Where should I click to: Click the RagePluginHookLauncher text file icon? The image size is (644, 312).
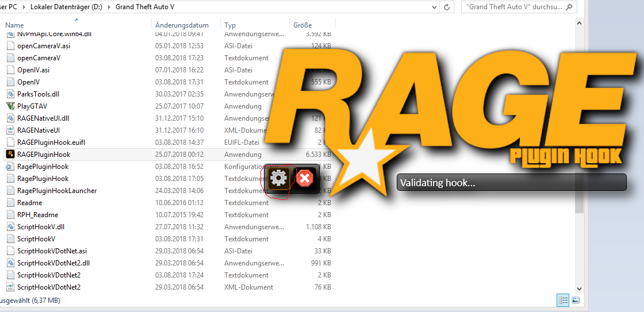[11, 191]
